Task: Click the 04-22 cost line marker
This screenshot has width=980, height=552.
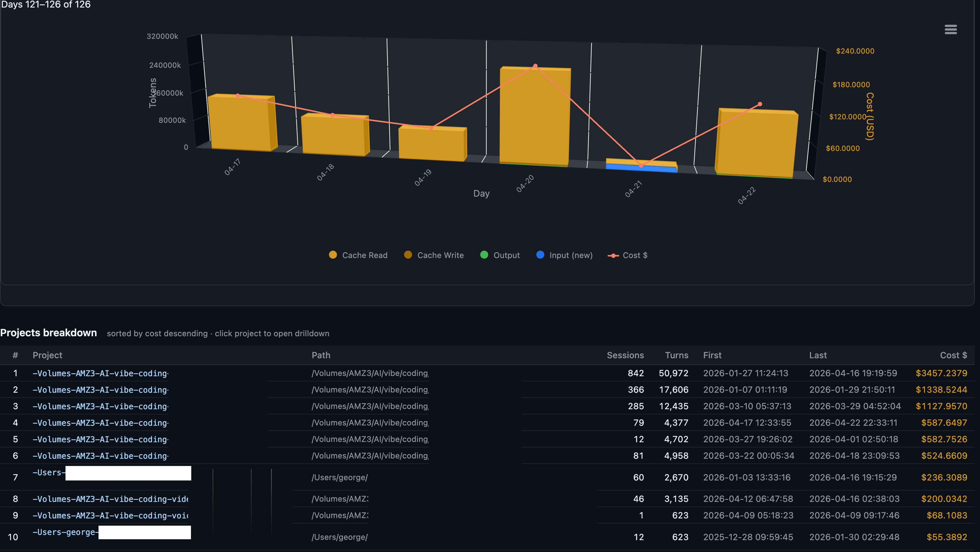Action: [760, 104]
